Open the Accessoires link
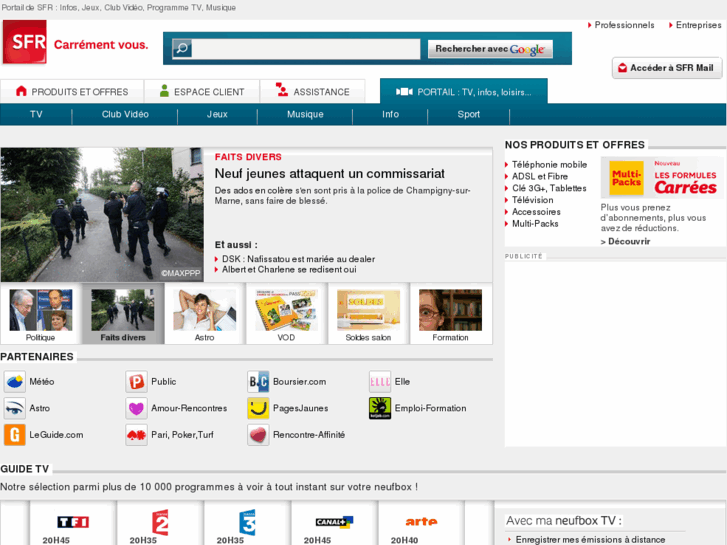The height and width of the screenshot is (545, 727). pos(536,212)
